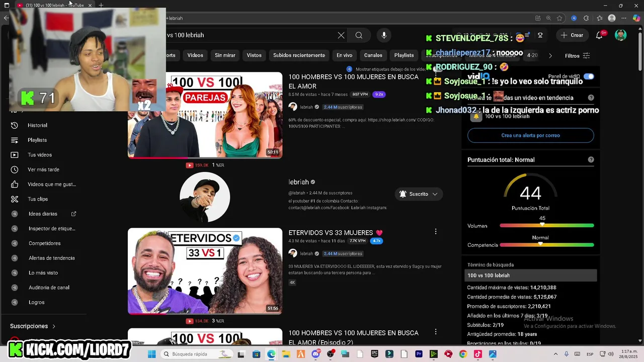The width and height of the screenshot is (644, 362).
Task: Open options menu for ETERVIDOS VS 33 MUJERES
Action: pyautogui.click(x=436, y=232)
